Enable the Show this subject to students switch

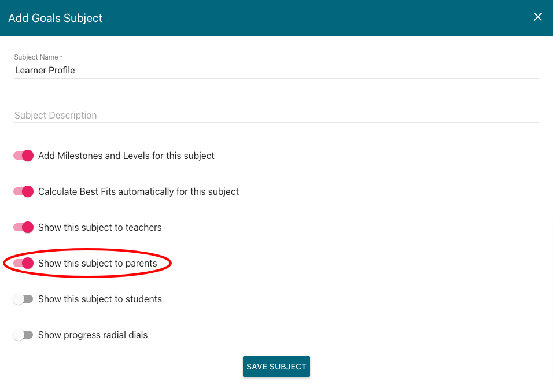pyautogui.click(x=23, y=299)
